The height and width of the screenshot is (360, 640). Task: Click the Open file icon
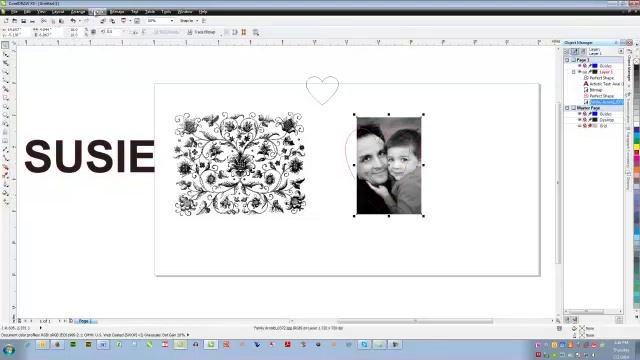point(14,21)
